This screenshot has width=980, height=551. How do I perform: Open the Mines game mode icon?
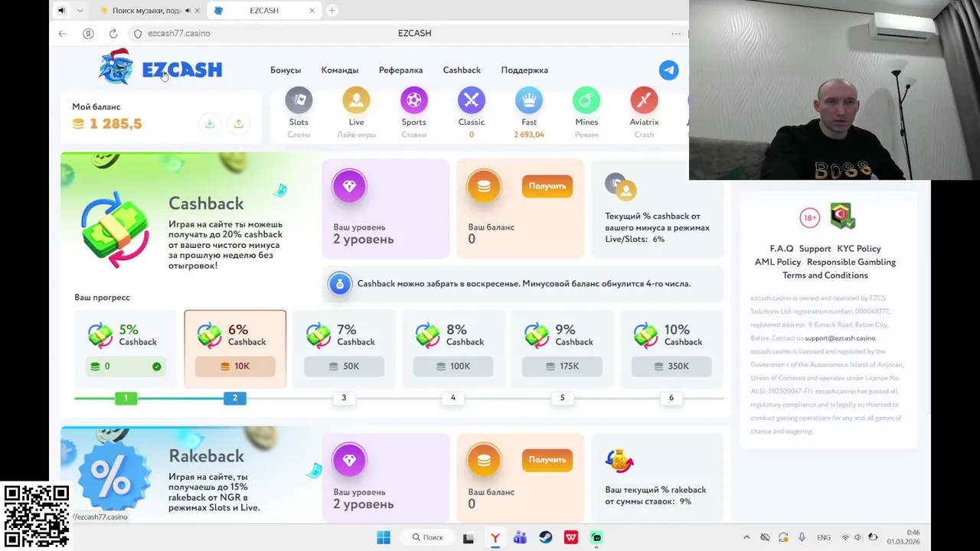[586, 100]
